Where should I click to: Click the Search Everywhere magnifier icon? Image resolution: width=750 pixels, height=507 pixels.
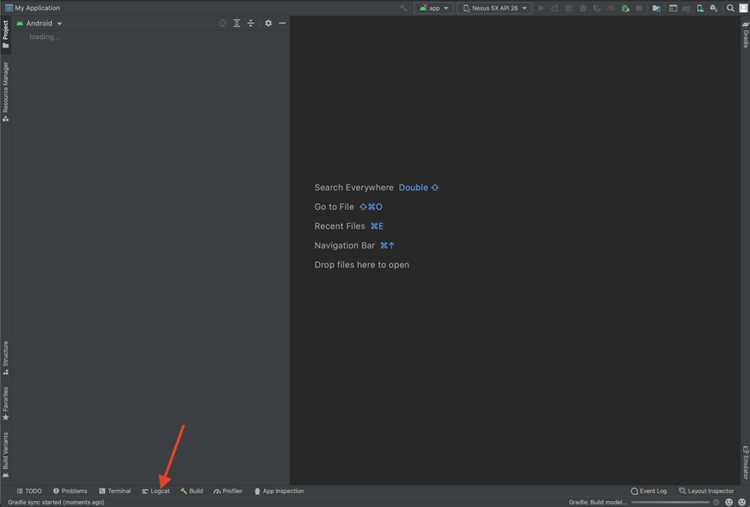(x=730, y=8)
